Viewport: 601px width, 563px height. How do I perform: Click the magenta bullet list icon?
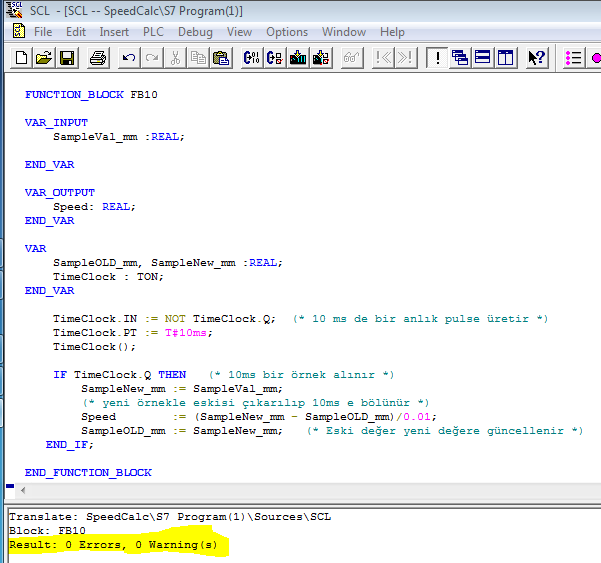[573, 58]
